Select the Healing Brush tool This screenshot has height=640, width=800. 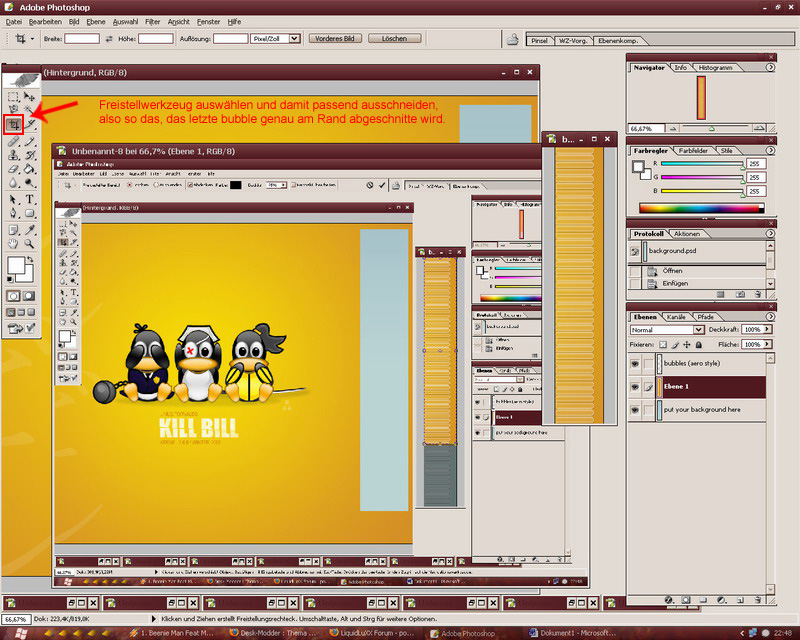(x=13, y=142)
